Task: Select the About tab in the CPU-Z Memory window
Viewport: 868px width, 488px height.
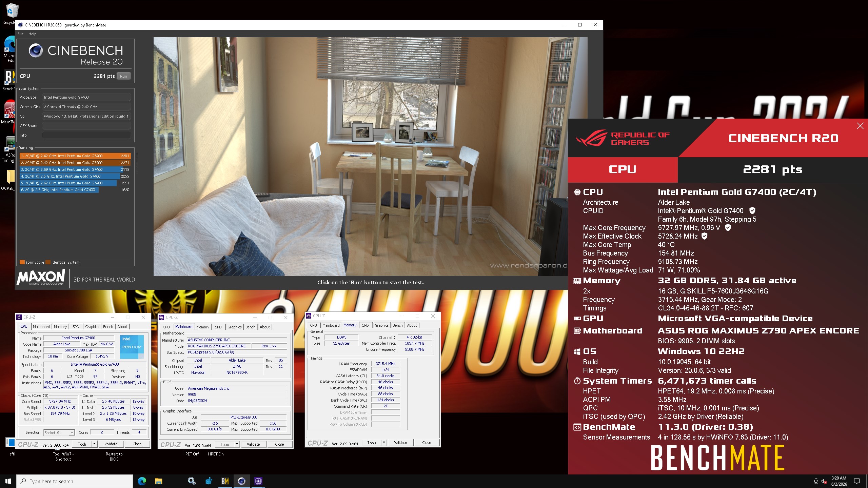Action: point(412,325)
